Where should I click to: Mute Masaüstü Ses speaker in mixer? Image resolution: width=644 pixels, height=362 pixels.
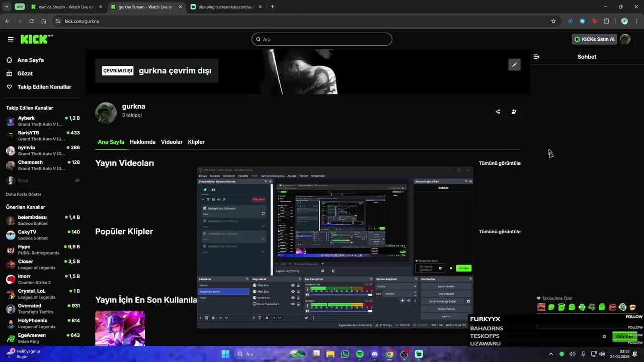tap(307, 295)
